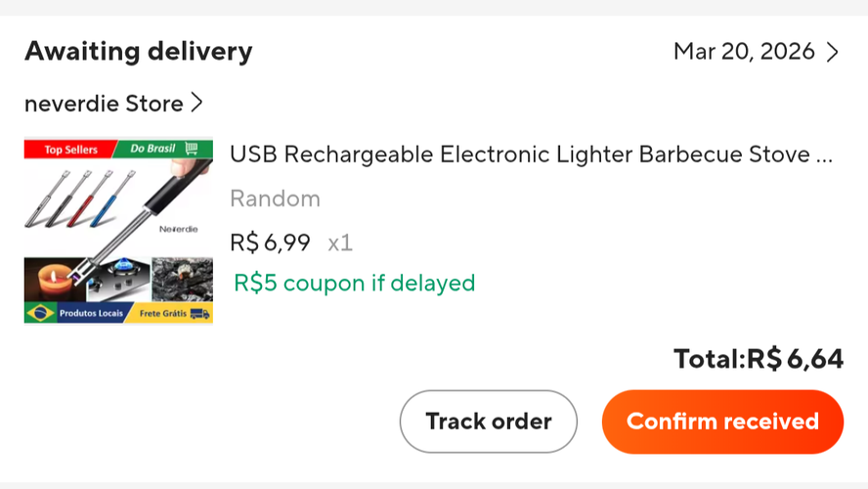Click the Awaiting delivery status heading
This screenshot has width=868, height=489.
pyautogui.click(x=139, y=52)
